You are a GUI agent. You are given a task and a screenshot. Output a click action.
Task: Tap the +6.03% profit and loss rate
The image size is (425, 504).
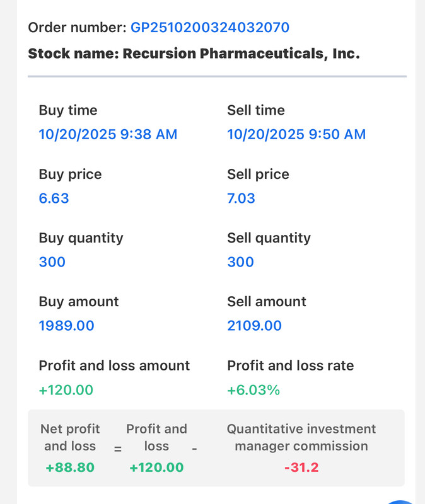(253, 390)
